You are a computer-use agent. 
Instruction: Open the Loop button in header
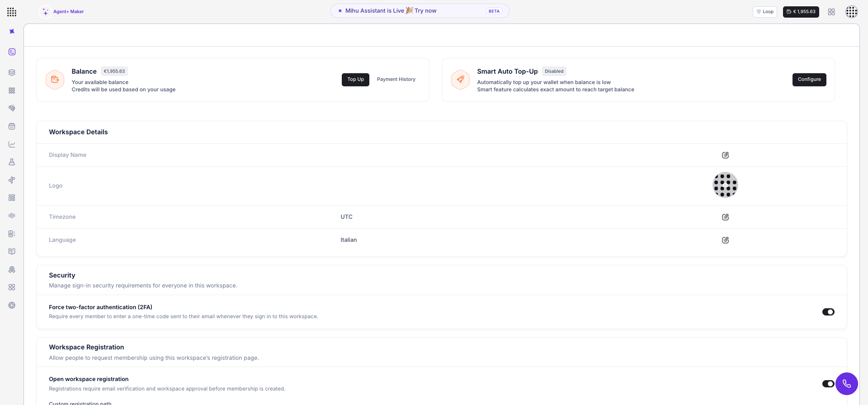coord(765,12)
